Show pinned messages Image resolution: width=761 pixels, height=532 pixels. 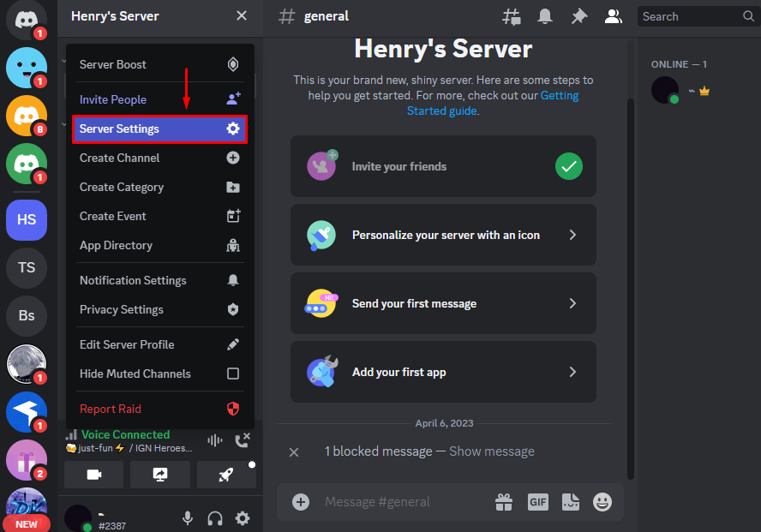coord(579,16)
